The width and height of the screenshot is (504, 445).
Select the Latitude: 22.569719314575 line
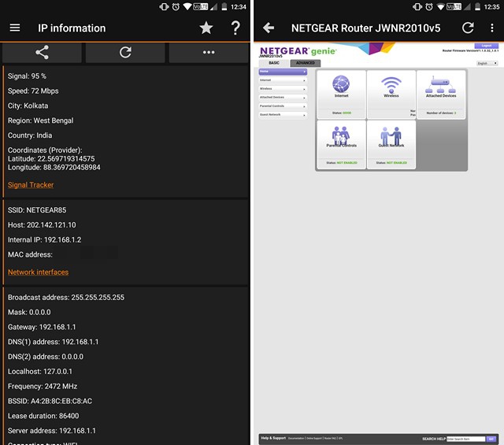(x=51, y=159)
